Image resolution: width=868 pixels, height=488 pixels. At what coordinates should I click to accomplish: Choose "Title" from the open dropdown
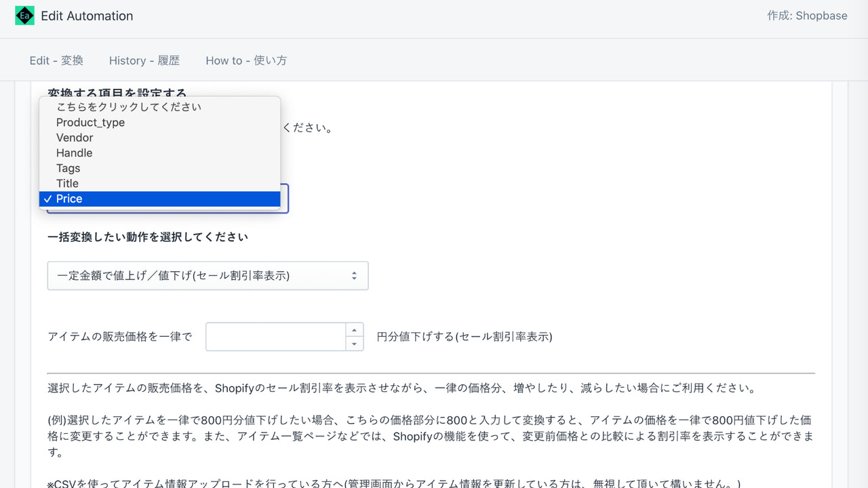[x=67, y=183]
